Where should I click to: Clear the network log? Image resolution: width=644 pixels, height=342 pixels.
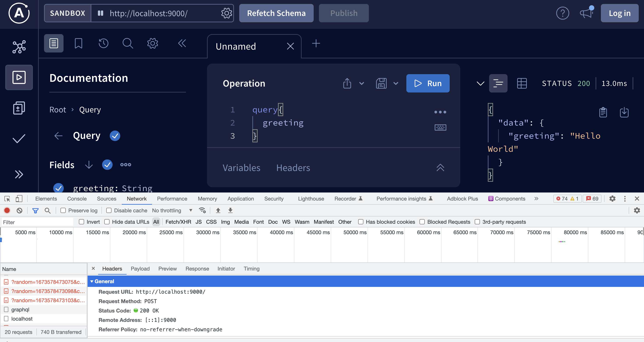point(19,210)
